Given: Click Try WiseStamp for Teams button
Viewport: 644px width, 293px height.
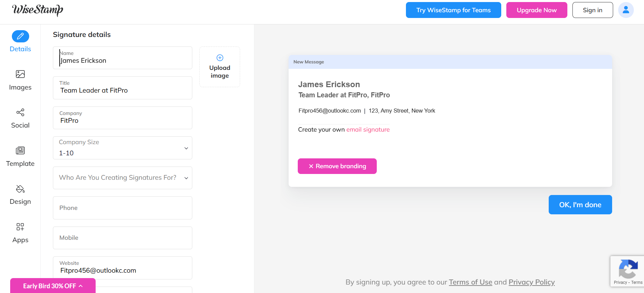Looking at the screenshot, I should (453, 10).
